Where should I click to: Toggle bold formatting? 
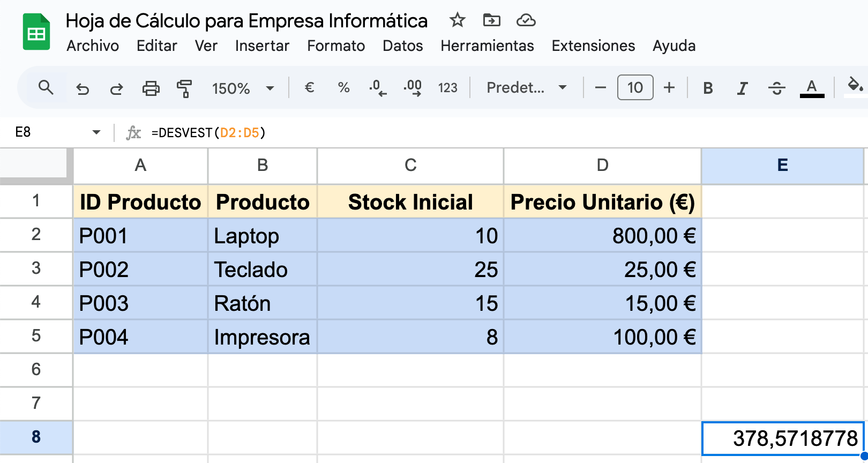click(708, 88)
